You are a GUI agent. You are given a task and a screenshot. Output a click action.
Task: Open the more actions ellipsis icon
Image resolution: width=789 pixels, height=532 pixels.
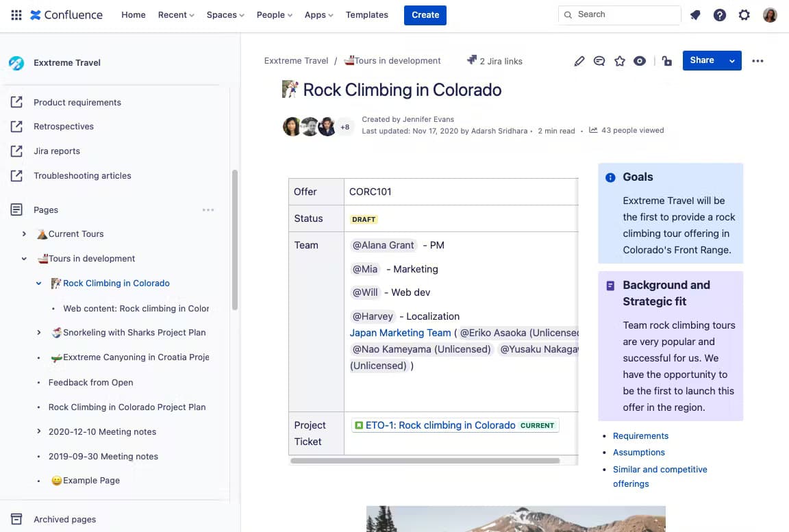(757, 60)
